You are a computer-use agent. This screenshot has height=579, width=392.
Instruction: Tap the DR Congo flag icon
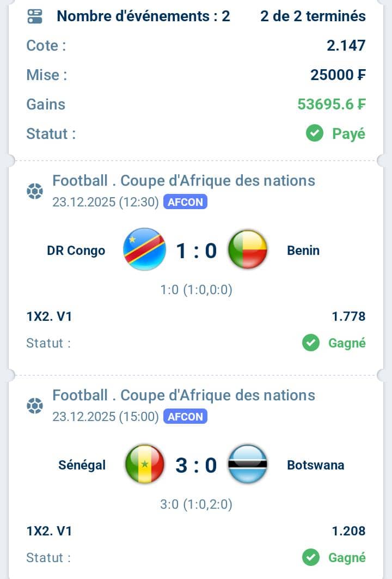point(144,250)
